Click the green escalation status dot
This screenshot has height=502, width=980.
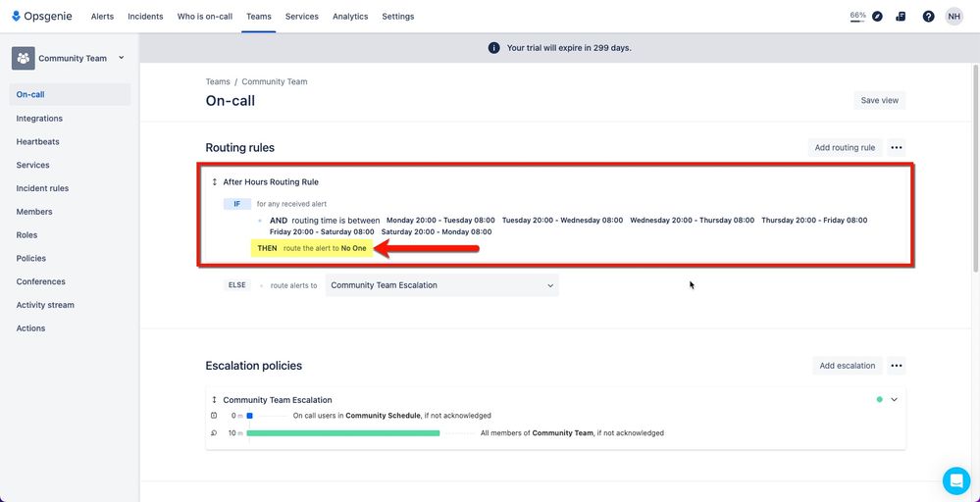tap(879, 400)
